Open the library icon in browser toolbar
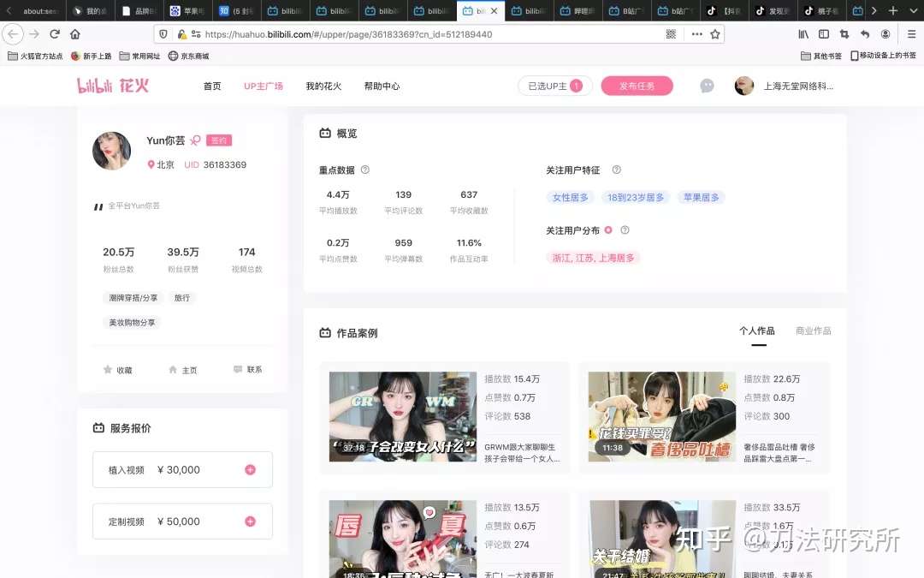Viewport: 924px width, 578px height. click(x=803, y=34)
